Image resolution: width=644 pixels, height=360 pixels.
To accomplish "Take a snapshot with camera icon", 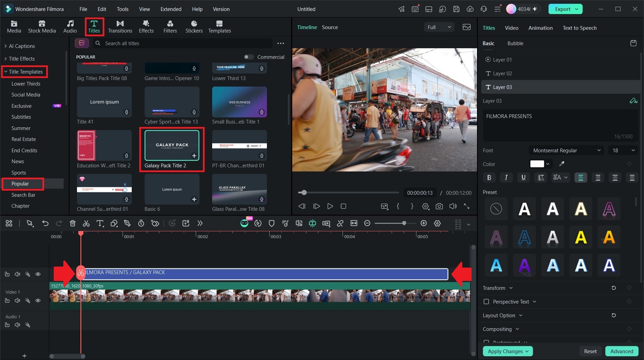I will click(x=439, y=206).
